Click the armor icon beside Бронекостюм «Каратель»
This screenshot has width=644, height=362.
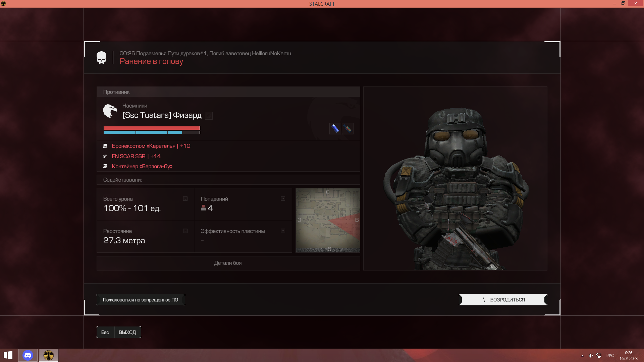tap(105, 146)
